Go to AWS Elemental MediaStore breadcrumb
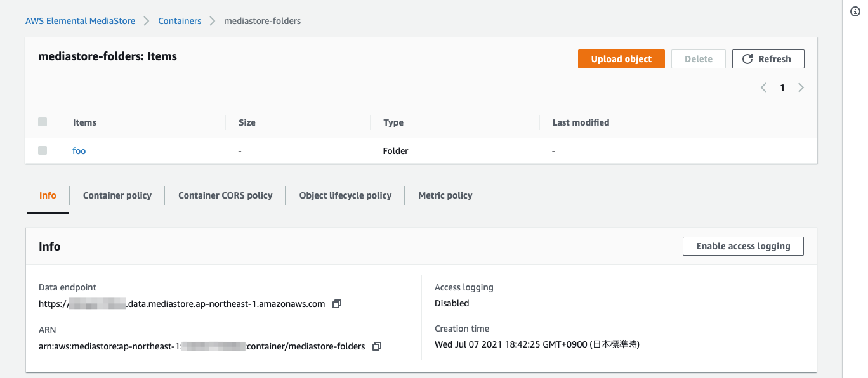 80,21
